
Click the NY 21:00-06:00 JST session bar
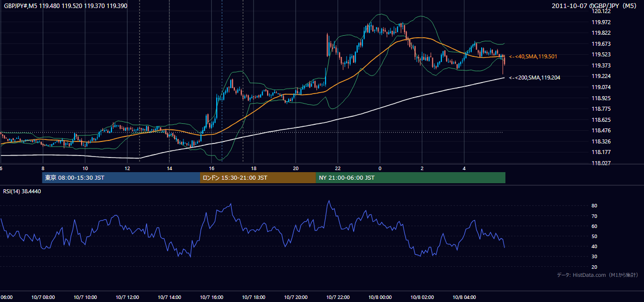[411, 178]
